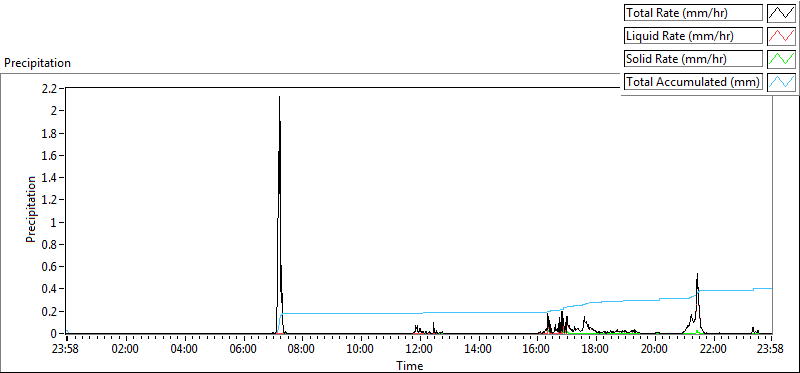Click the 16:00 x-axis tick label

[x=537, y=350]
